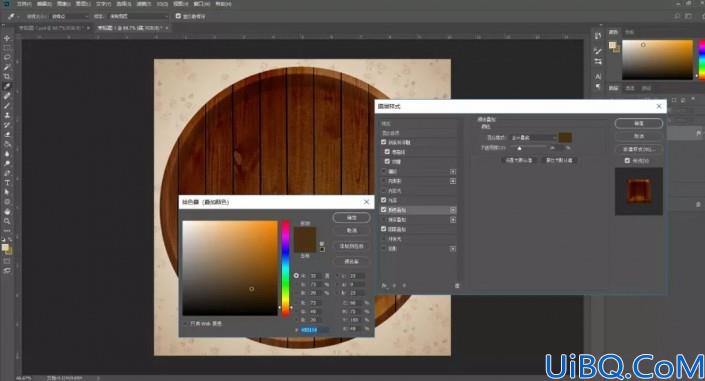Screen dimensions: 705x381
Task: Toggle the Satin (光泽) checkbox
Action: (x=384, y=200)
